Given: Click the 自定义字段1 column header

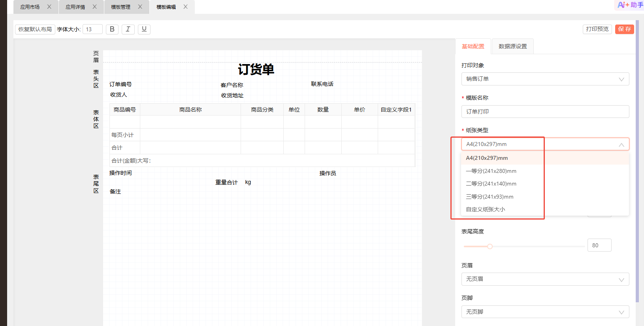Looking at the screenshot, I should (396, 110).
